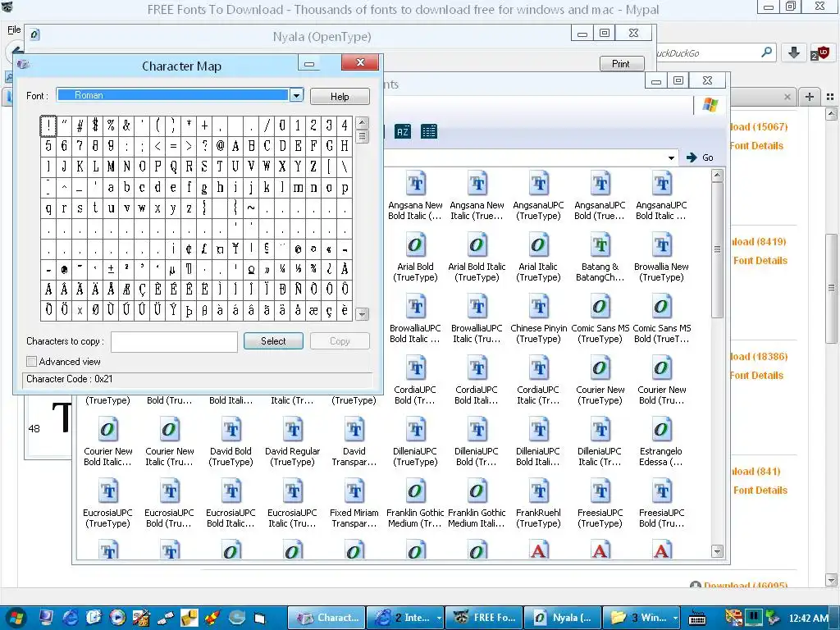Click the character grid scroll-down arrow

click(x=362, y=314)
